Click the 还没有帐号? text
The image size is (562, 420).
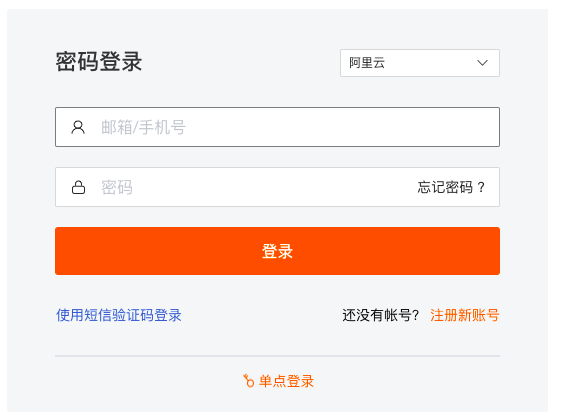[x=381, y=315]
